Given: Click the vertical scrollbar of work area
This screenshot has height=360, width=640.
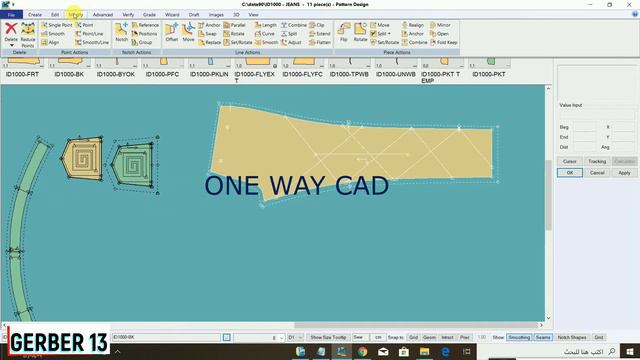Looking at the screenshot, I should click(549, 196).
